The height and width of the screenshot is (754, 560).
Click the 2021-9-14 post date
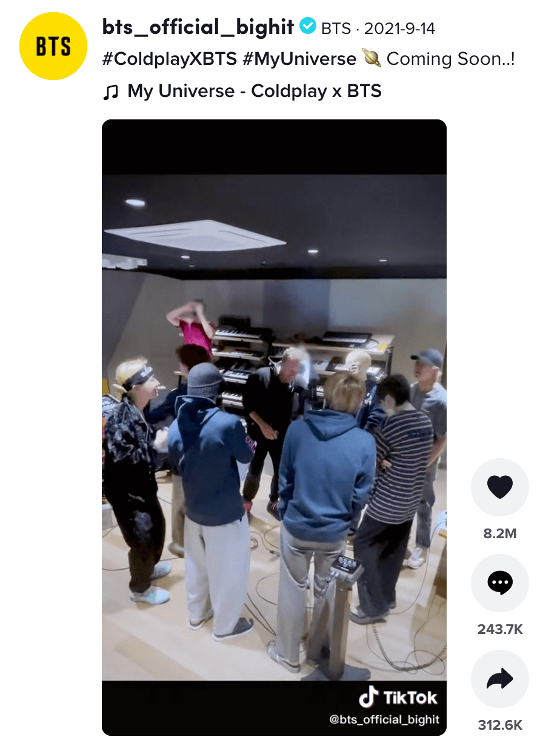point(400,28)
